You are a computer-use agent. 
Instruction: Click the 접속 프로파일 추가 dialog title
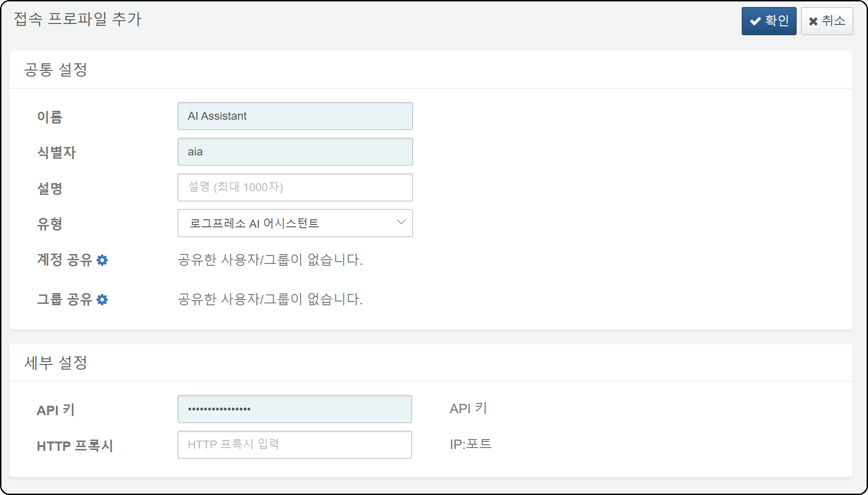[77, 19]
